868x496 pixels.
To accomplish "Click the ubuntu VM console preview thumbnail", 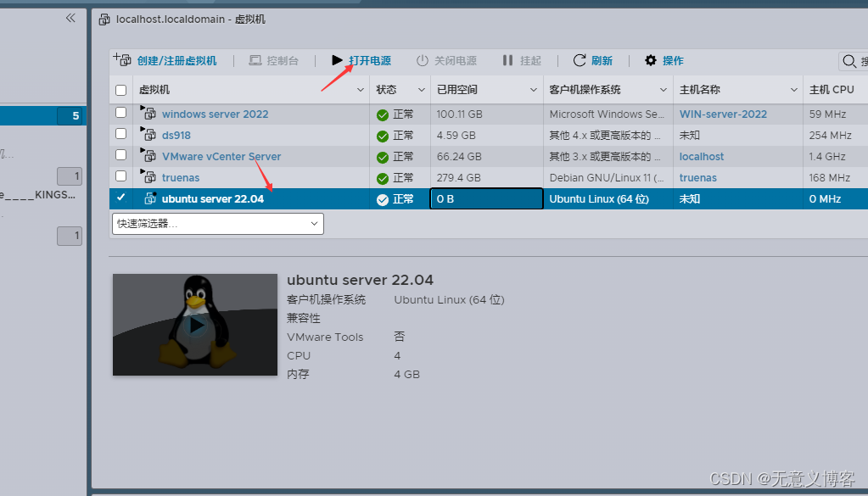I will [195, 325].
